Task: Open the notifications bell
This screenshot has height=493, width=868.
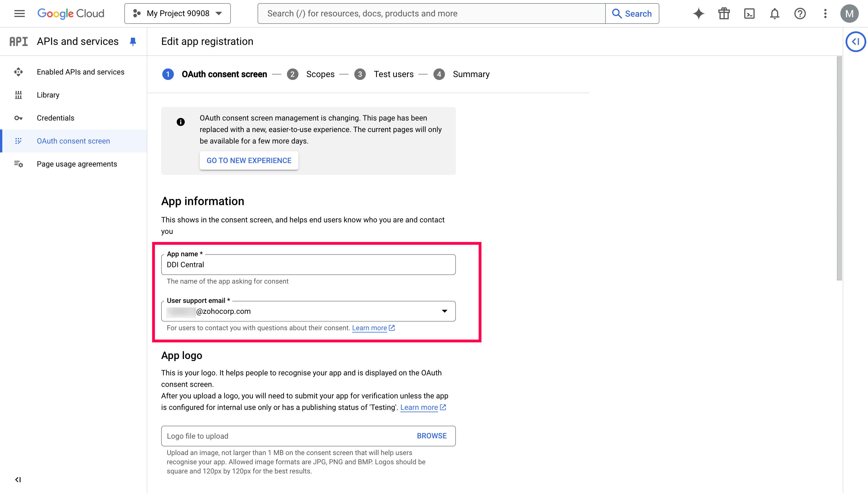Action: [774, 14]
